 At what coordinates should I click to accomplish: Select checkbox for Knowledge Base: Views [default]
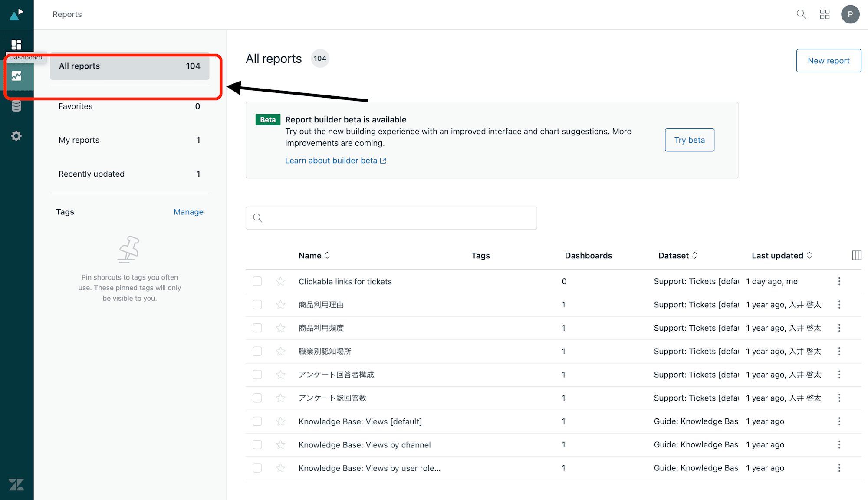(x=257, y=421)
